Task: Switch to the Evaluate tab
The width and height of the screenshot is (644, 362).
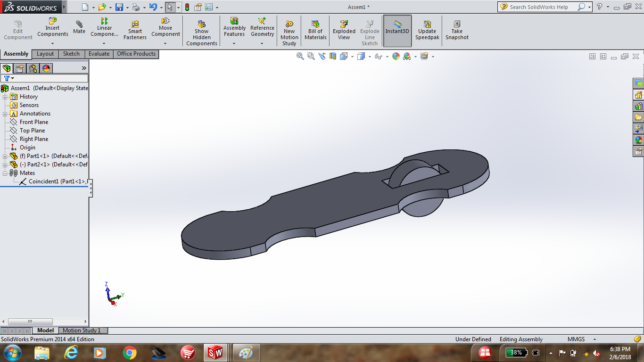Action: click(x=99, y=54)
